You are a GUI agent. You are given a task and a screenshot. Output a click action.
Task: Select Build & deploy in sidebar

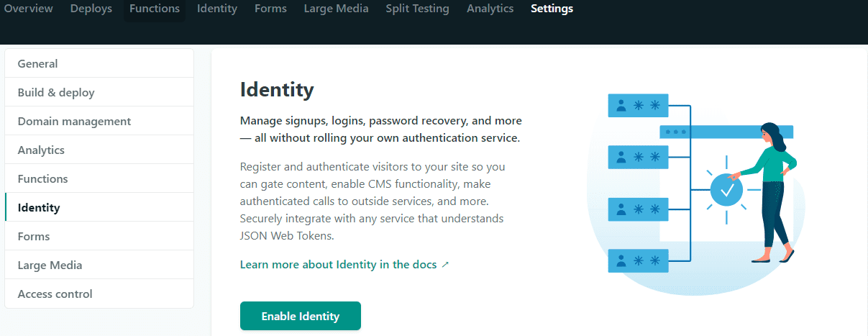pos(56,93)
